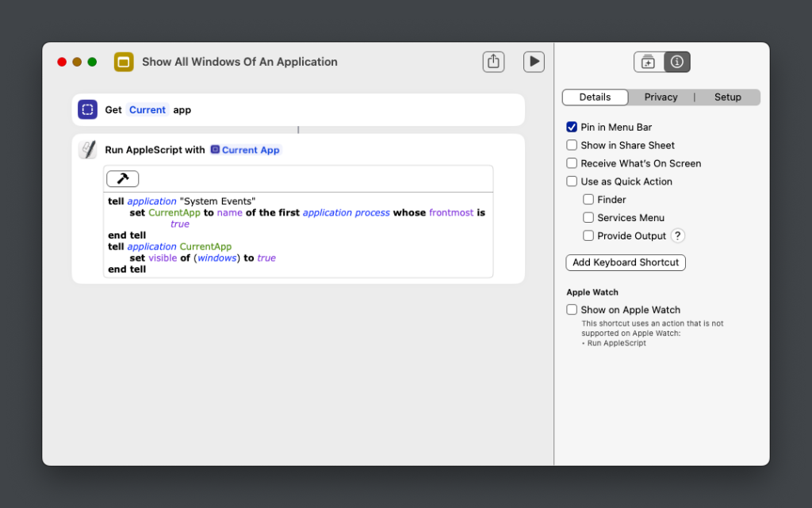Enable Show in Share Sheet
812x508 pixels.
pos(572,145)
